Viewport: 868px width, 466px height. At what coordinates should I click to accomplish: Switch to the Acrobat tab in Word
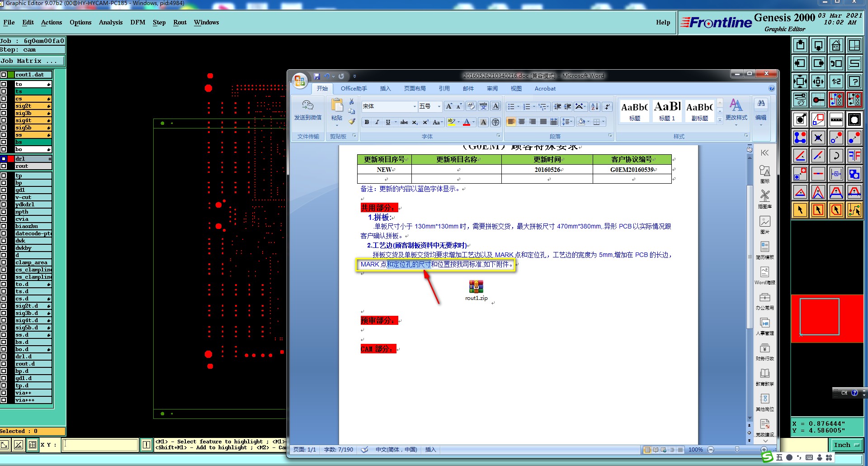[x=545, y=89]
